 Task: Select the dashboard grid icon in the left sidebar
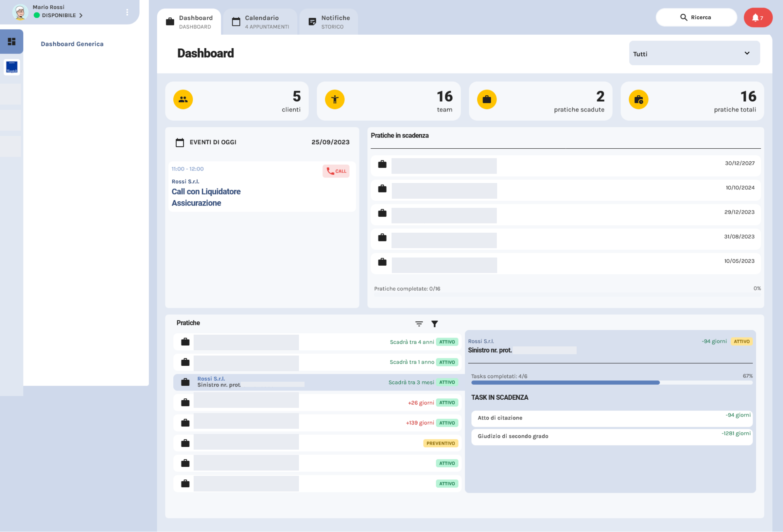coord(12,42)
